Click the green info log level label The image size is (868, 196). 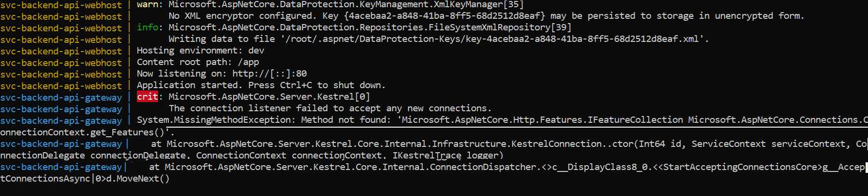pos(147,27)
